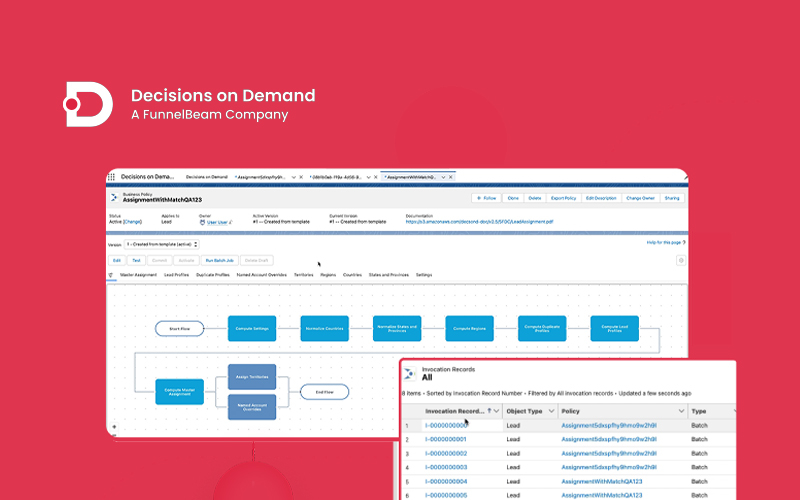800x500 pixels.
Task: Open the Countries tab
Action: pos(352,275)
